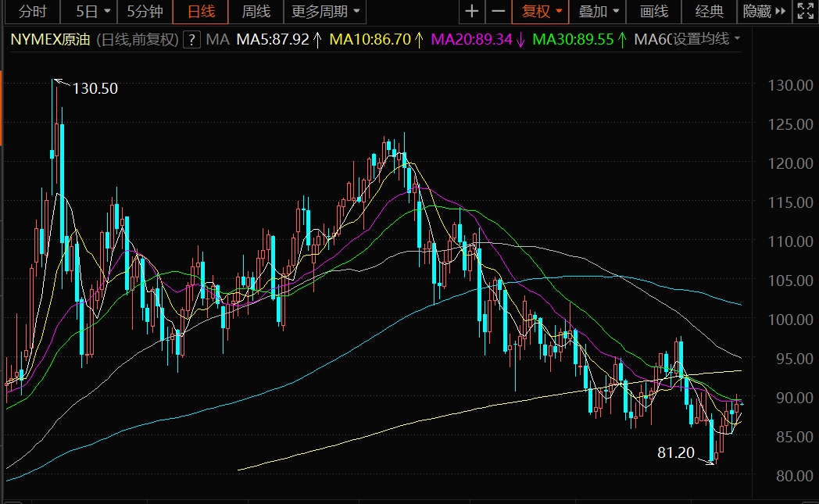Expand the 更多周期 dropdown

coord(326,12)
